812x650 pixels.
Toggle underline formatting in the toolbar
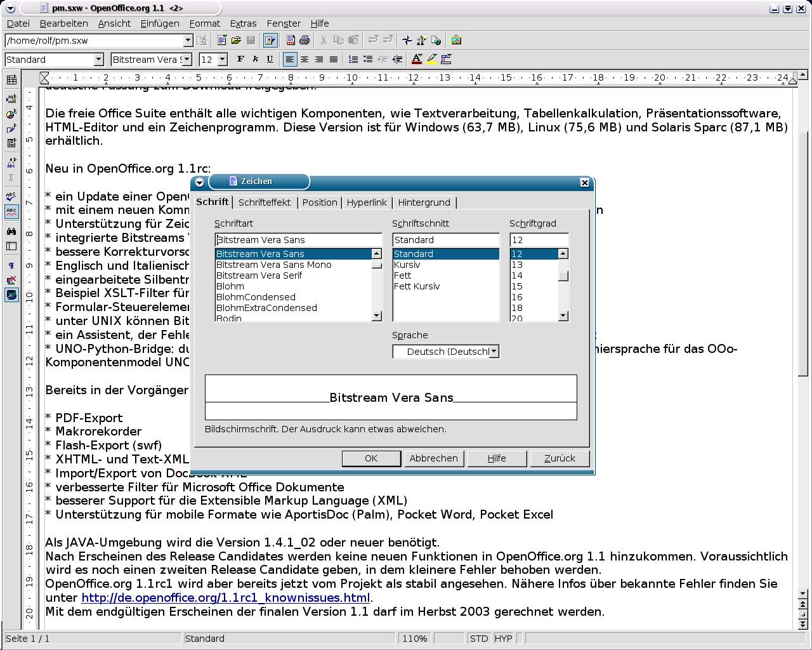click(270, 60)
